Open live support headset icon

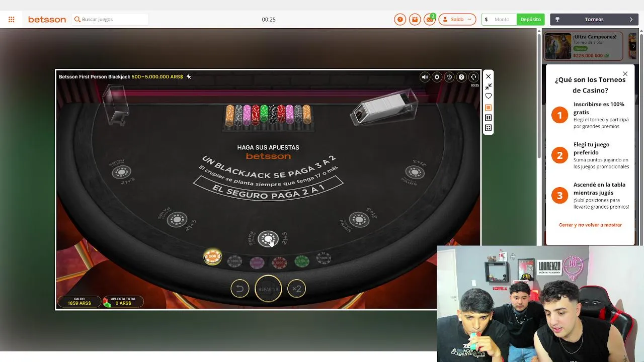pos(473,77)
